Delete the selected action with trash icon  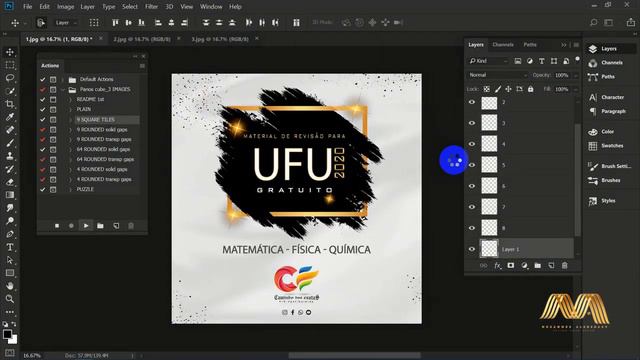tap(131, 226)
